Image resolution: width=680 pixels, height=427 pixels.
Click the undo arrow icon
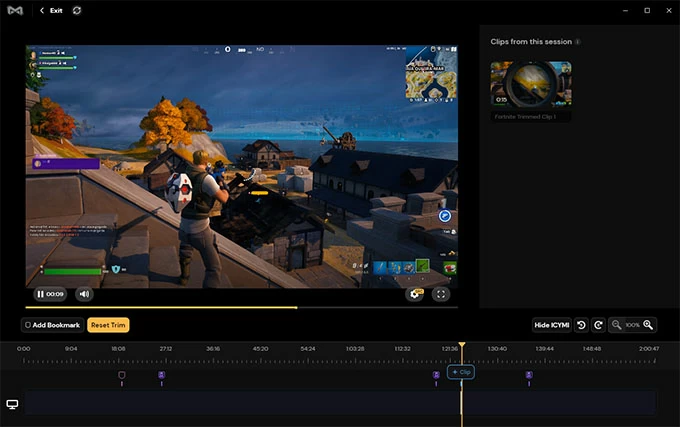(581, 325)
